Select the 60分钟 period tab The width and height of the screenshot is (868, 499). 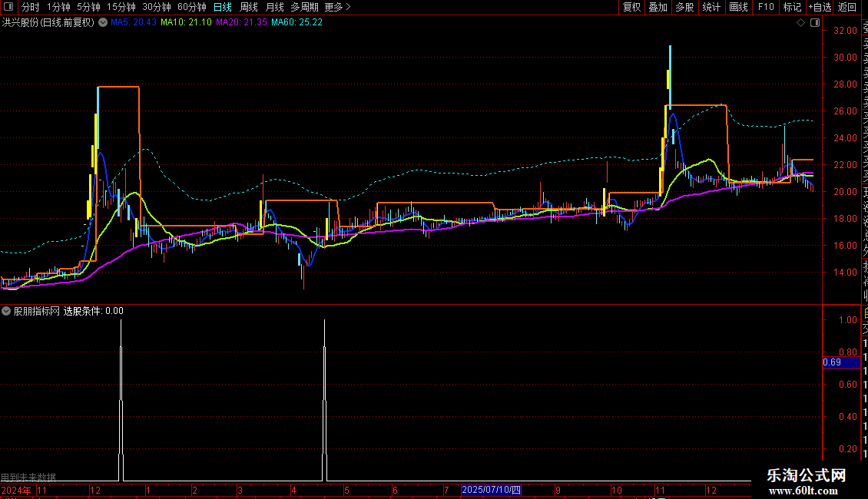192,7
